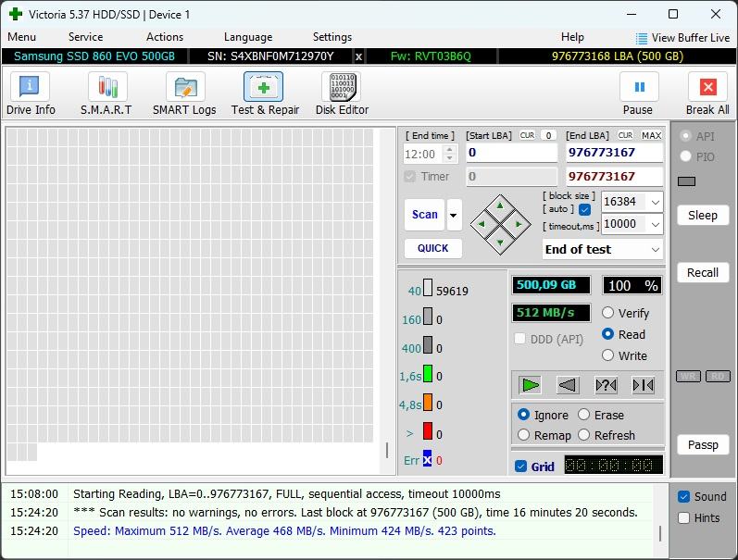Click the QUICK scan button
The width and height of the screenshot is (738, 560).
[x=433, y=248]
